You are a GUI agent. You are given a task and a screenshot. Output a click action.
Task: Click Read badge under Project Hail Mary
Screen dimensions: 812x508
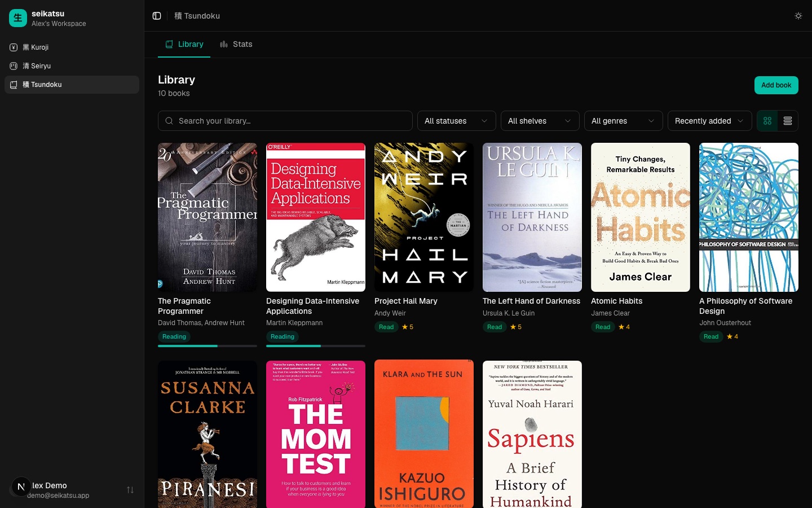(386, 327)
